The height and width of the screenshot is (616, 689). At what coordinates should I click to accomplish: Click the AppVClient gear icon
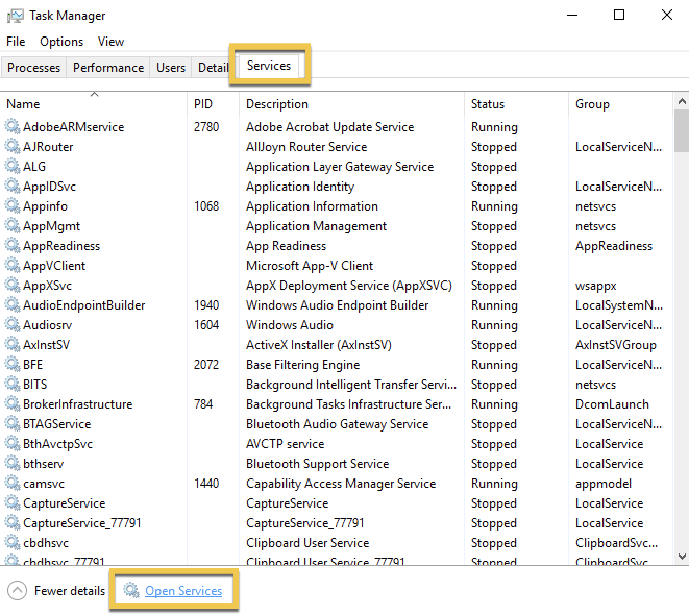(x=13, y=265)
